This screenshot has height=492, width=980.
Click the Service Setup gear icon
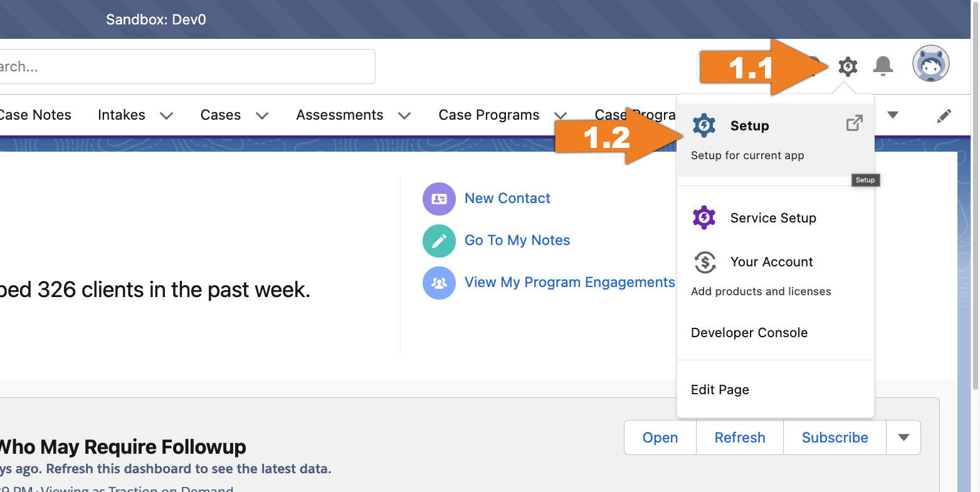pyautogui.click(x=703, y=217)
